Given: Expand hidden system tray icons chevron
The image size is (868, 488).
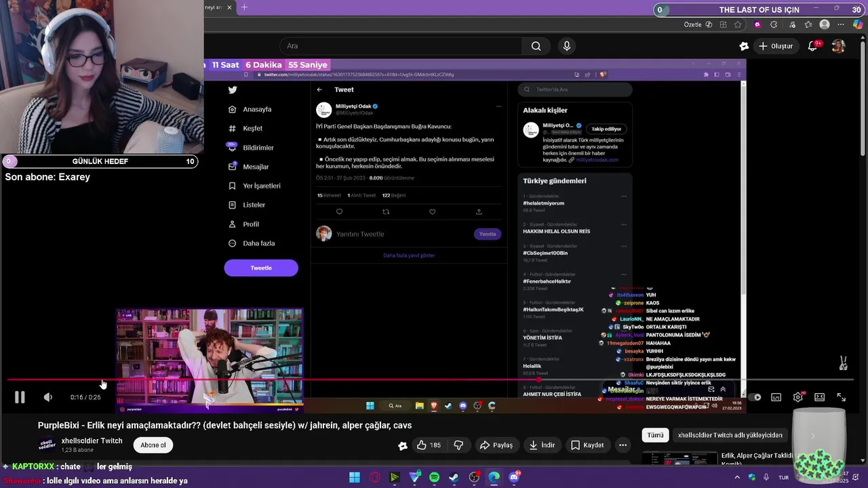Looking at the screenshot, I should click(738, 477).
